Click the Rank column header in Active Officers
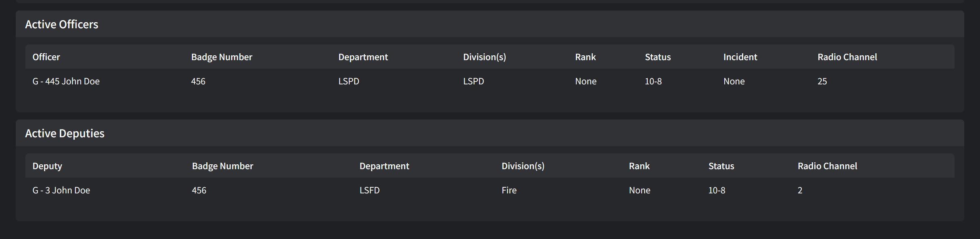The image size is (980, 239). pos(585,57)
